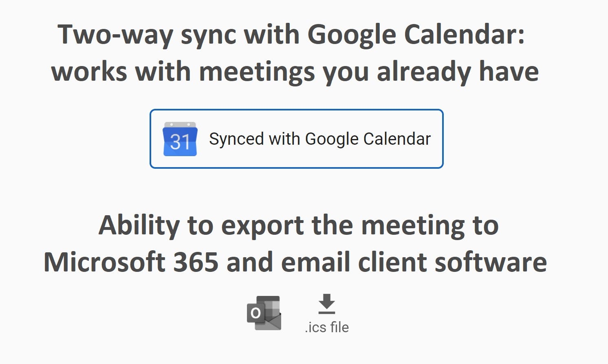Select the "O" tile on Outlook logo
608x364 pixels.
coord(256,313)
